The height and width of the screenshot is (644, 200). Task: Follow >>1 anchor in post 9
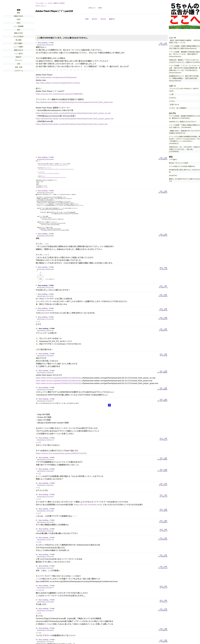click(38, 321)
